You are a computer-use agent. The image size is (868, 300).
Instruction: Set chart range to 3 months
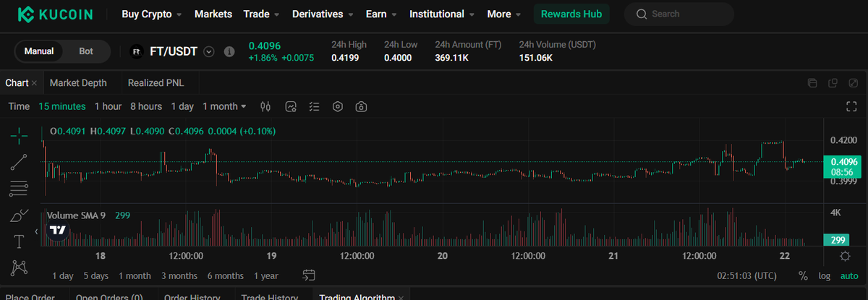click(x=179, y=275)
